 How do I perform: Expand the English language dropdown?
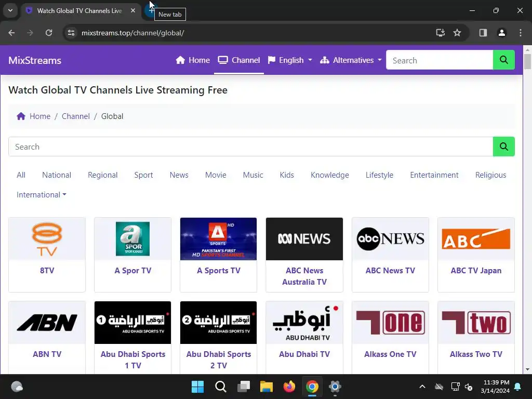(290, 60)
